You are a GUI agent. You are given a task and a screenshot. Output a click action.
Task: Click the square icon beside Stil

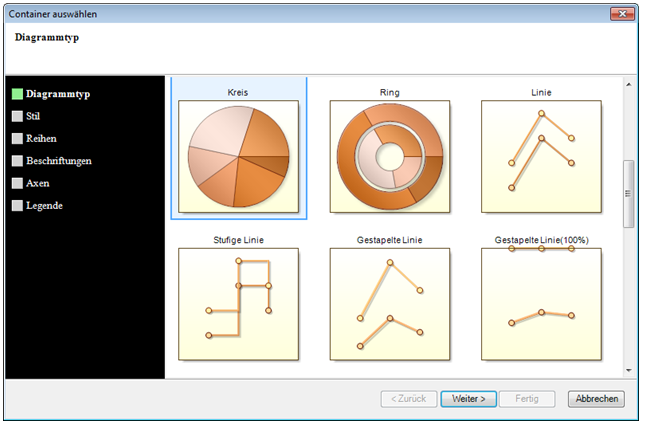[17, 116]
